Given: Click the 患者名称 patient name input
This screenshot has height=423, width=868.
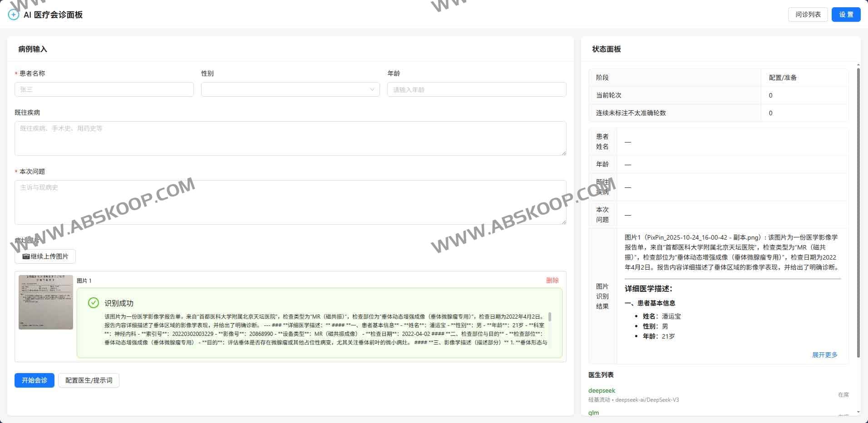Looking at the screenshot, I should 104,89.
